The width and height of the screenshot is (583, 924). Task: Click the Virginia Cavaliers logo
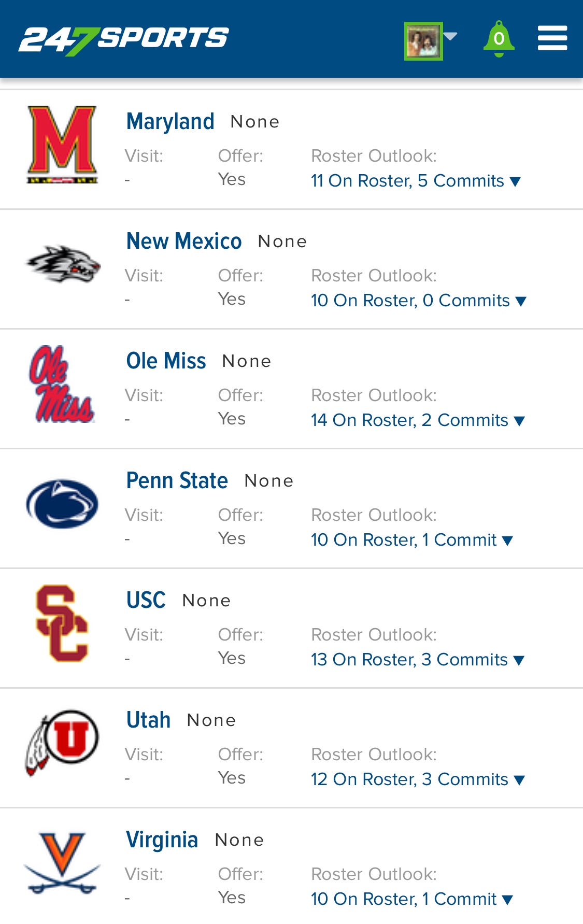(x=62, y=863)
